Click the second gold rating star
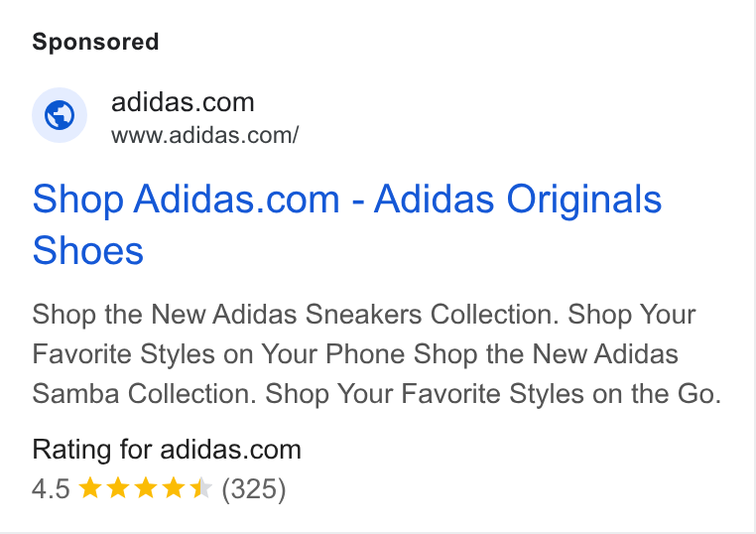The image size is (756, 534). 118,487
